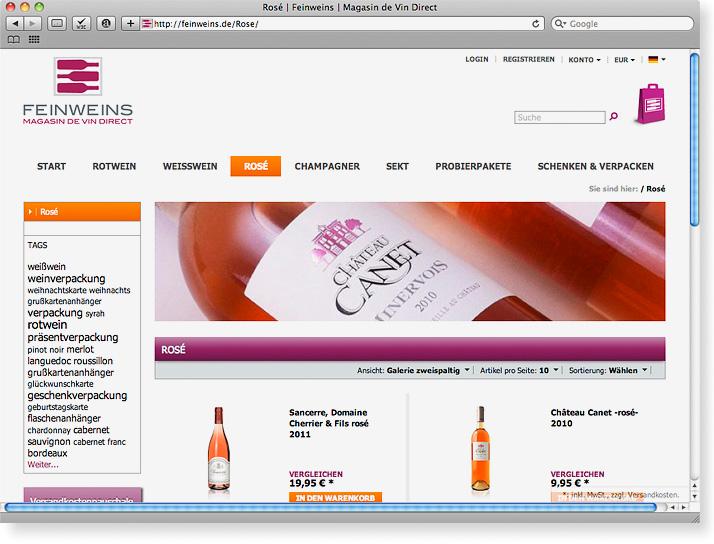The image size is (714, 544).
Task: Click the Suche search input field
Action: (559, 117)
